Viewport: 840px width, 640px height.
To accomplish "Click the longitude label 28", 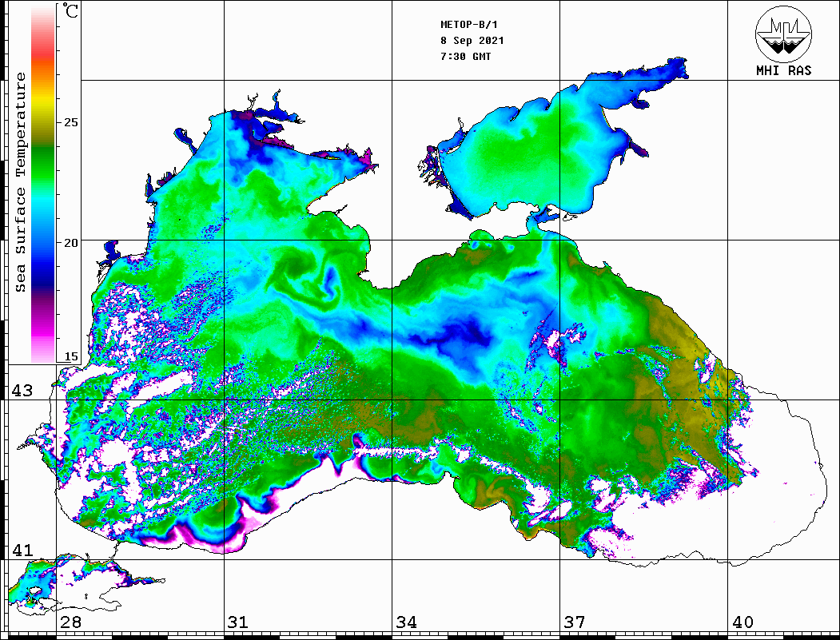I will (70, 622).
